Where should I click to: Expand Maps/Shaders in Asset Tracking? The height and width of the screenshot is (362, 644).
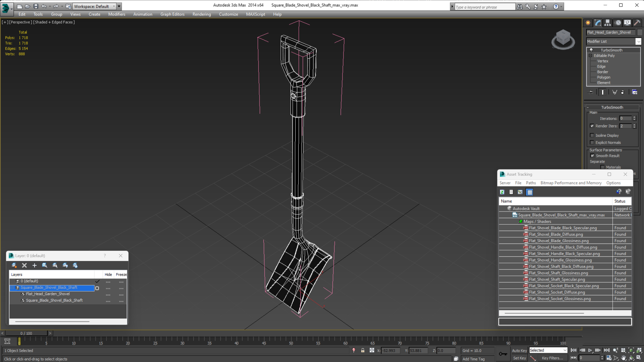[x=520, y=221]
